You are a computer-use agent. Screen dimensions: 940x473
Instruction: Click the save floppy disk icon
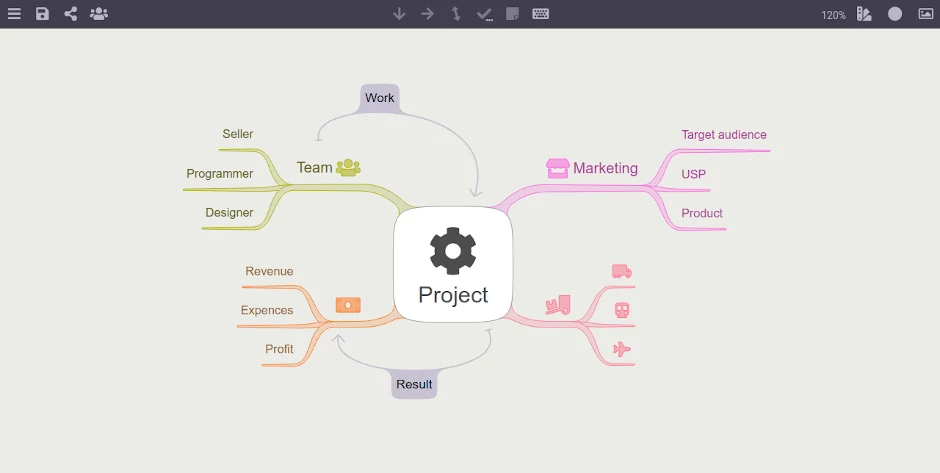(42, 14)
